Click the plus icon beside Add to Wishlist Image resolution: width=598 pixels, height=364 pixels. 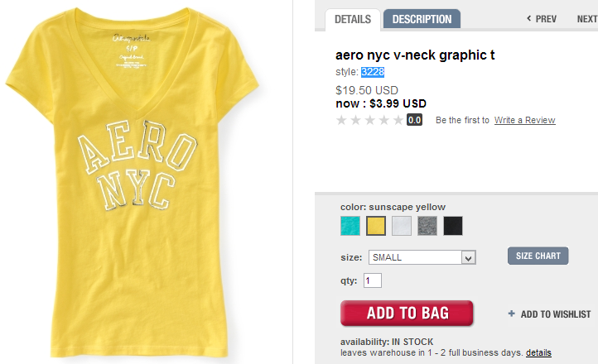coord(512,314)
